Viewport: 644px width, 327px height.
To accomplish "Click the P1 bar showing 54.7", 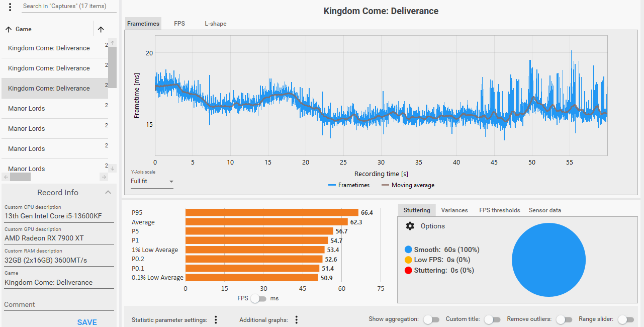I will point(257,240).
